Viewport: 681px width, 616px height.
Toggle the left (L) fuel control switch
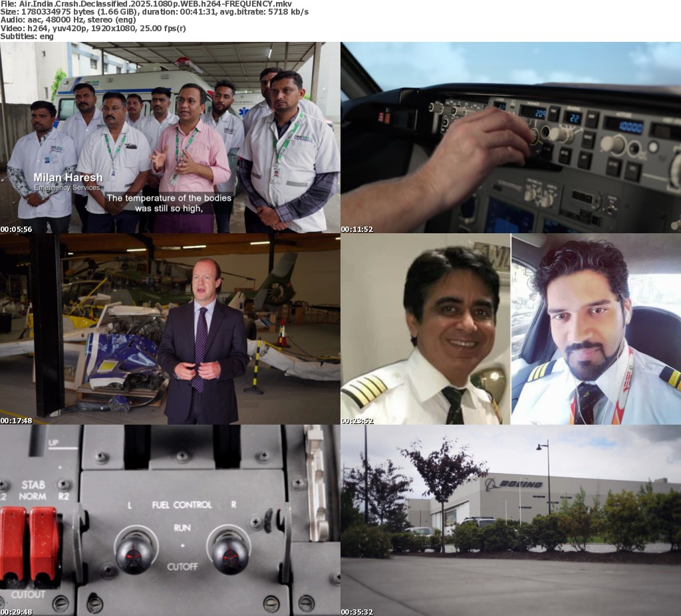(x=136, y=550)
